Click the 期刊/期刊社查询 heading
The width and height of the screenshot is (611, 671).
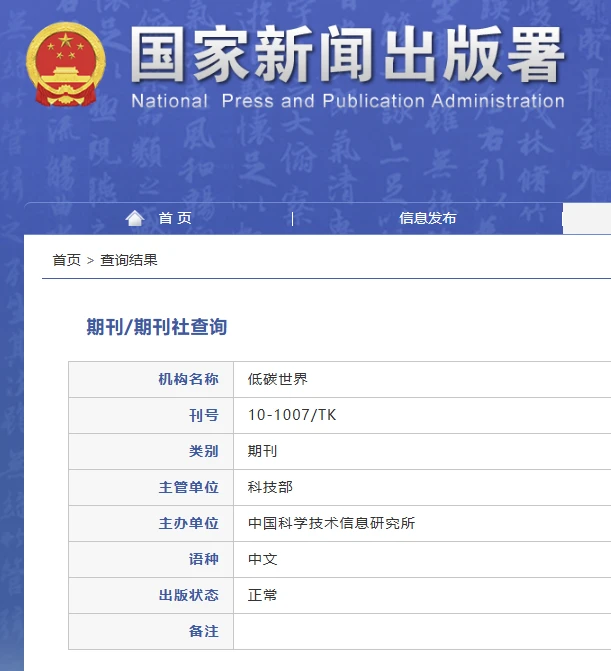(x=157, y=327)
